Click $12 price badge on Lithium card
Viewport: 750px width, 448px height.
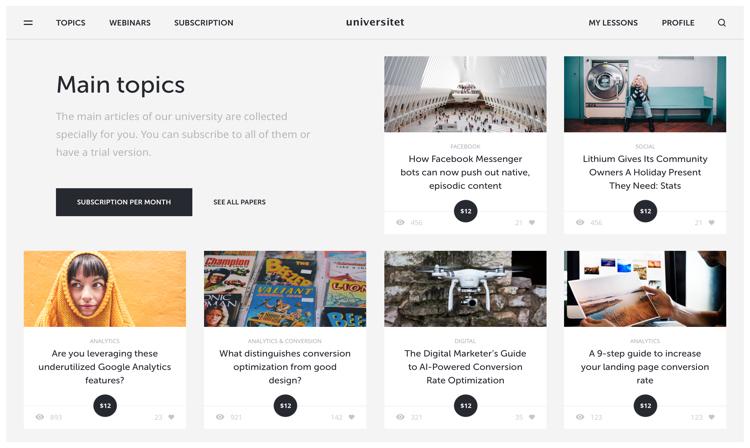[x=645, y=211]
